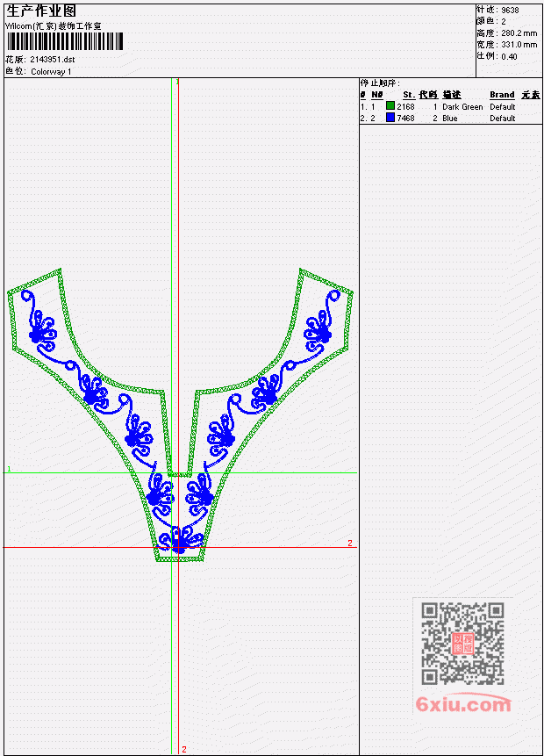Image resolution: width=544 pixels, height=756 pixels.
Task: Click the width value '331.0 mm'
Action: pyautogui.click(x=519, y=45)
